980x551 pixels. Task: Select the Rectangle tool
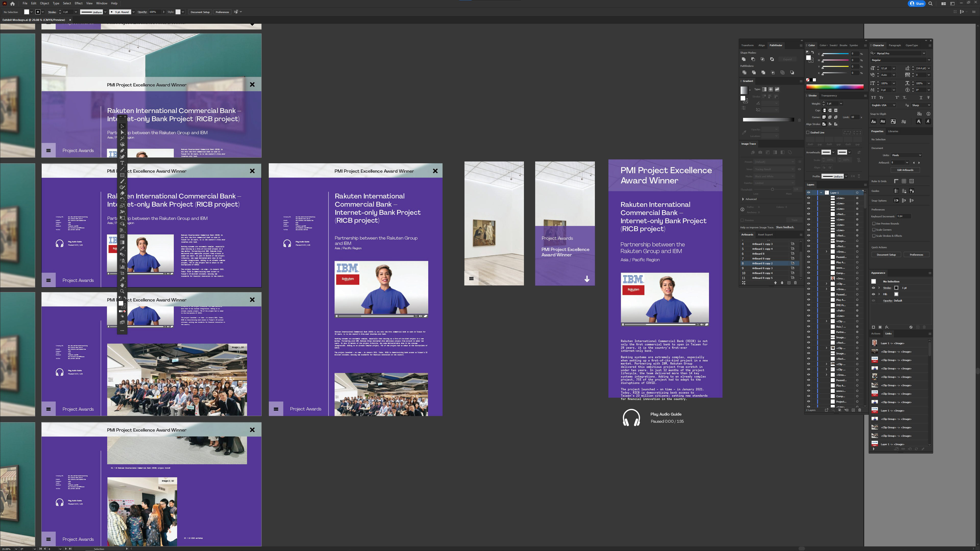coord(122,175)
